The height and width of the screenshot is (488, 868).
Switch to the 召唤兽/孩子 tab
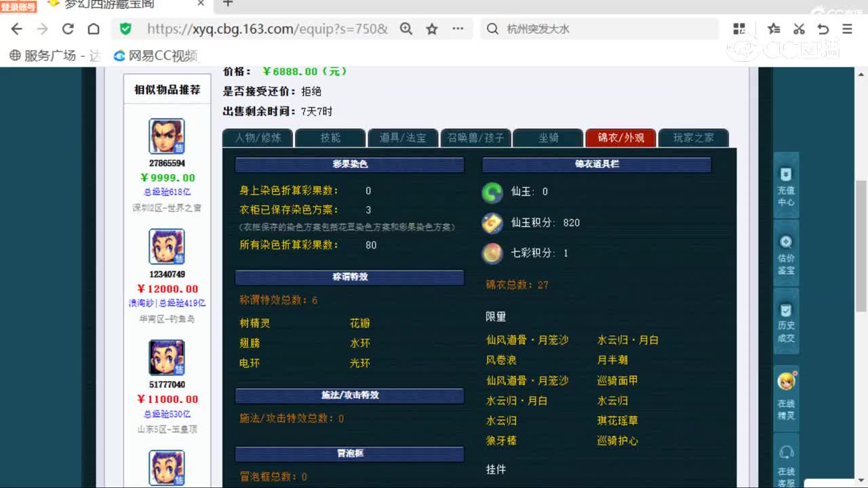point(475,138)
